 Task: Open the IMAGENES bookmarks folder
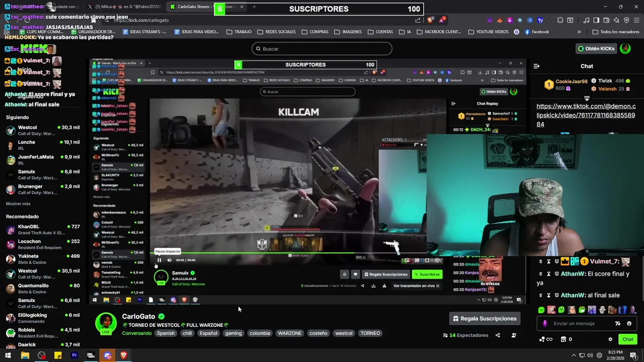(348, 32)
